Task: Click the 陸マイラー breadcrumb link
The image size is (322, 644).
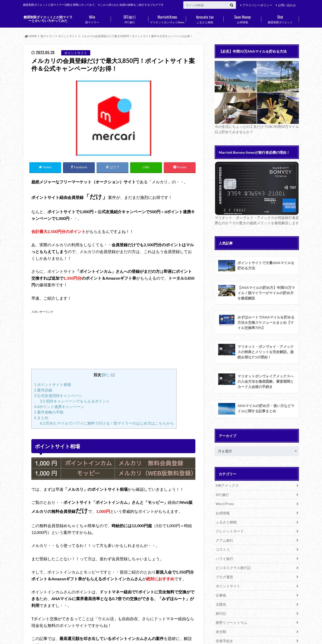Action: point(47,36)
